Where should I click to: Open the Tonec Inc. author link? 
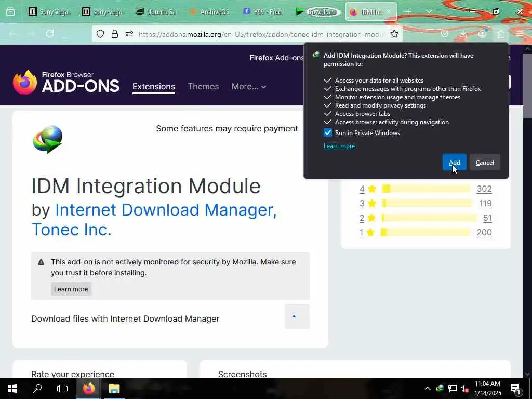pyautogui.click(x=72, y=229)
